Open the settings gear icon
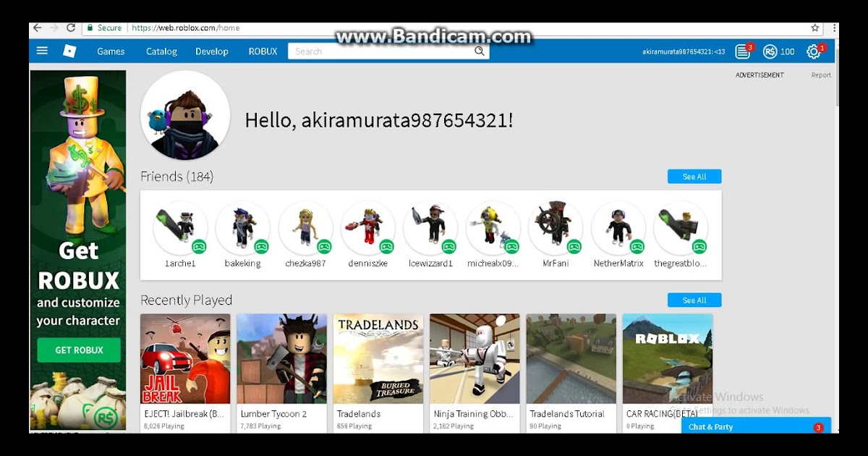Image resolution: width=868 pixels, height=456 pixels. [814, 51]
